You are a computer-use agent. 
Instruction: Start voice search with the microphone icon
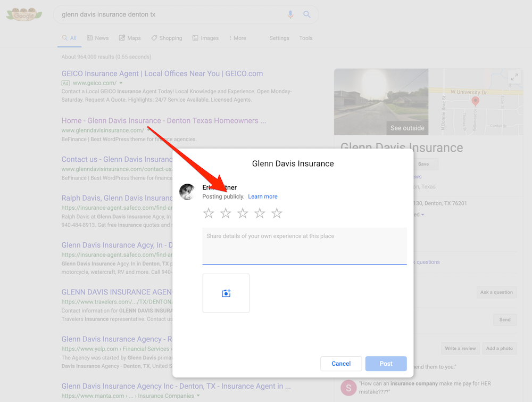click(x=290, y=14)
